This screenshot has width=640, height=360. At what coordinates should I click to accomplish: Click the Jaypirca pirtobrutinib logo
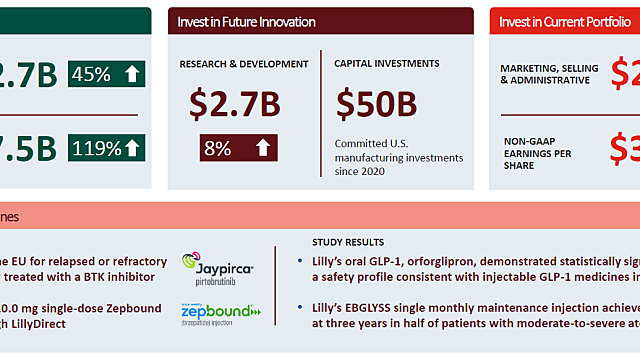[x=218, y=269]
